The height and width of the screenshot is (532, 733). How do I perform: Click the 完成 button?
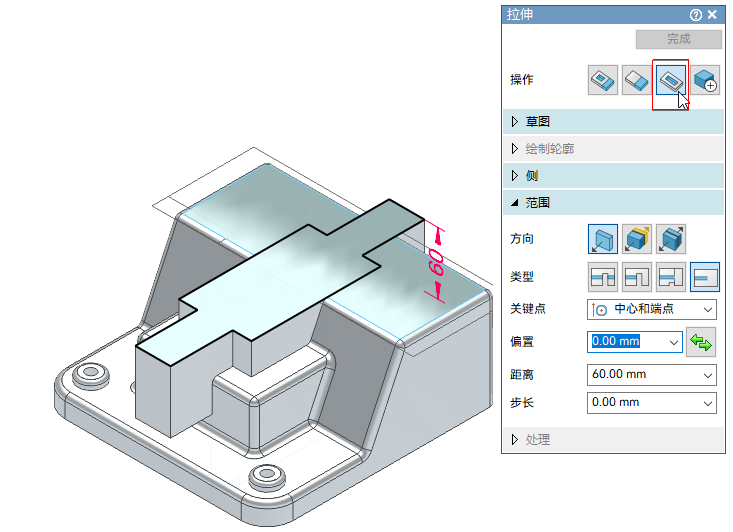[679, 39]
